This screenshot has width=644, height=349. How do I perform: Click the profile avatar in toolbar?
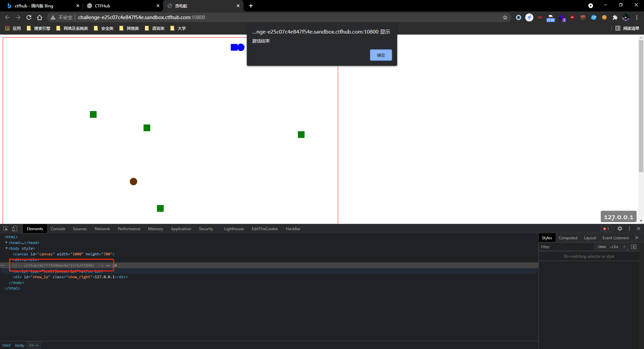pyautogui.click(x=626, y=17)
